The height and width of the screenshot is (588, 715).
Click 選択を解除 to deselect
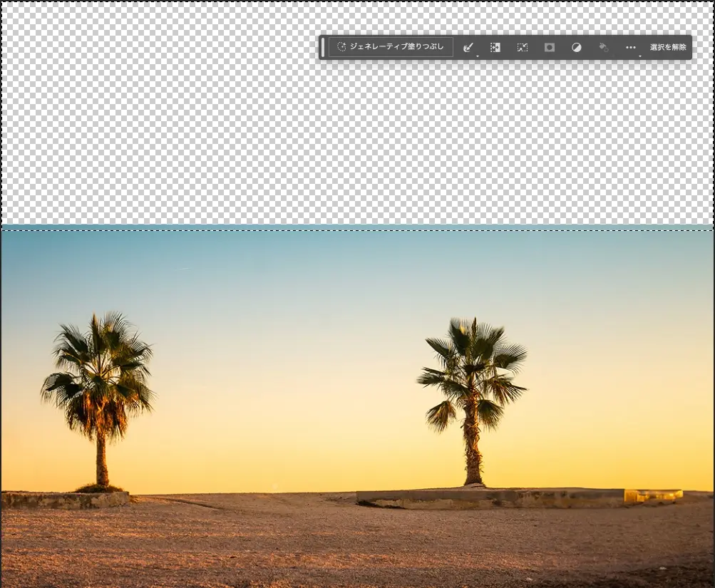point(668,47)
